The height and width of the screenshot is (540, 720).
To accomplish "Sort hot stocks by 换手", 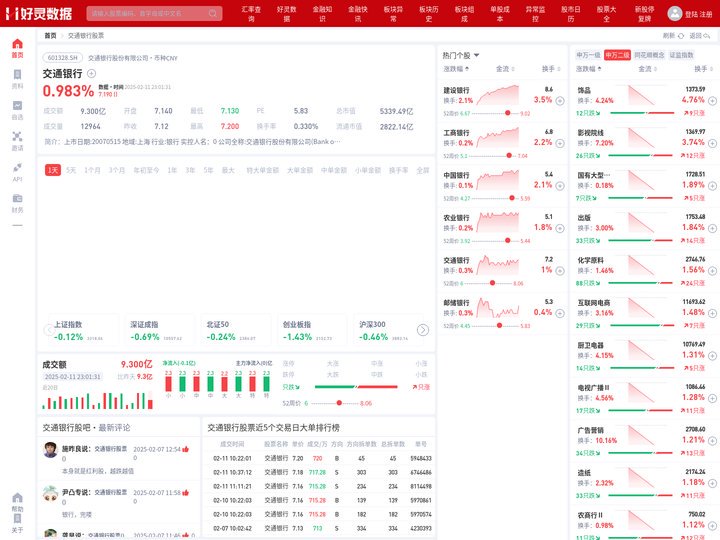I will [551, 69].
